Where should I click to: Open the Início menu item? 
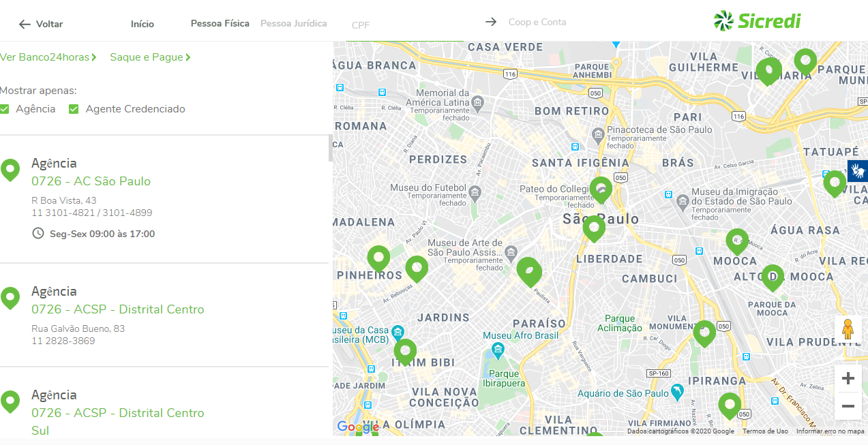[x=143, y=24]
